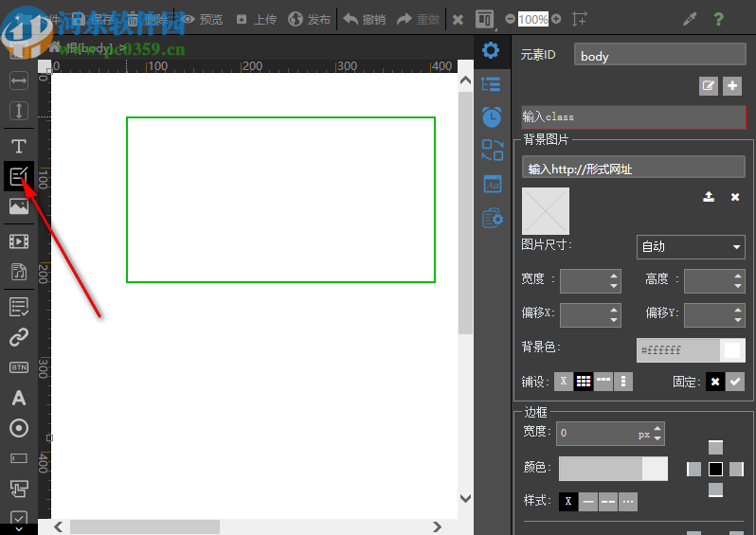Open the zoom percentage dropdown showing 100%
The height and width of the screenshot is (535, 756).
(532, 19)
